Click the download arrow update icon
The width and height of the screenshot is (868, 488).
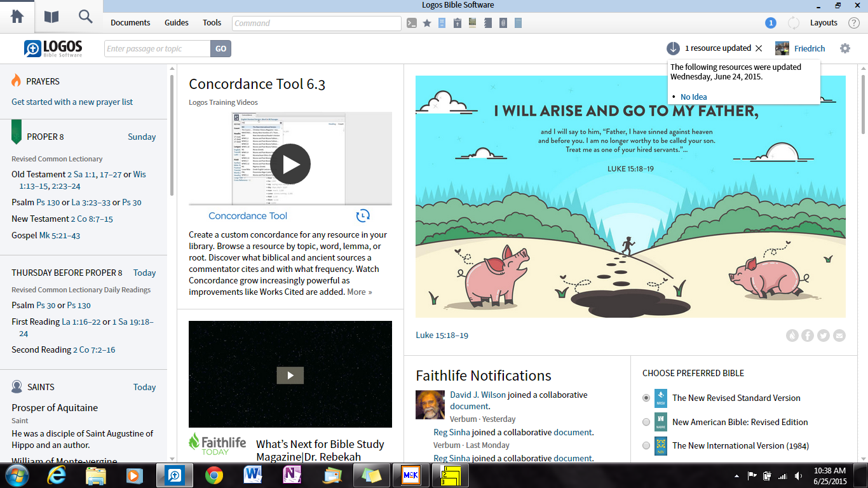click(x=673, y=48)
